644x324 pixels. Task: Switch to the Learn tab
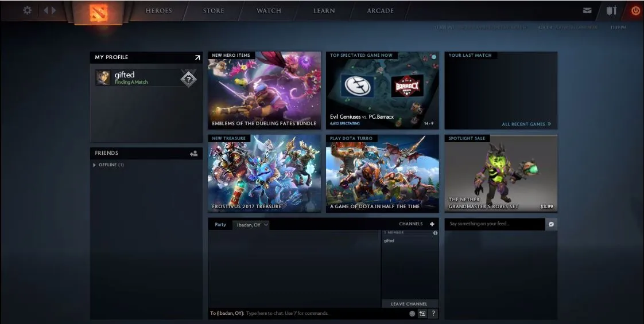click(324, 11)
